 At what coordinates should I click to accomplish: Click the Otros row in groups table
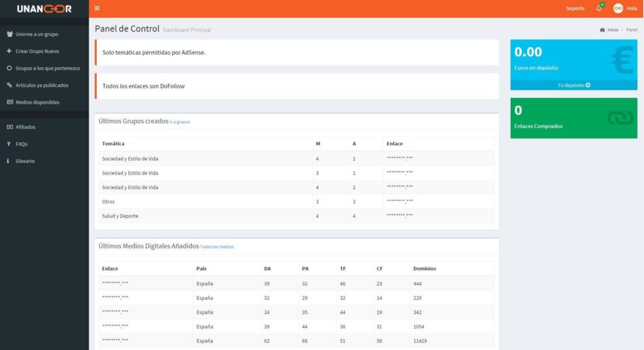tap(297, 202)
